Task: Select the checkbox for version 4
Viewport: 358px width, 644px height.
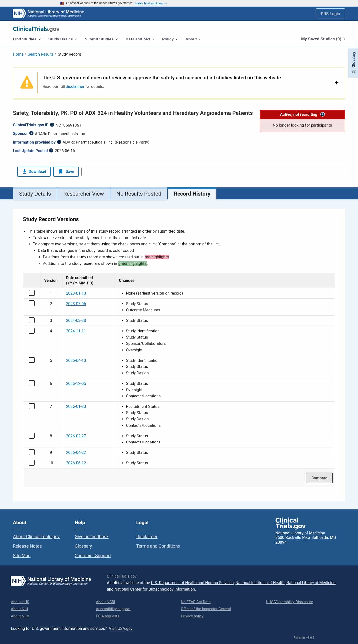Action: 32,330
